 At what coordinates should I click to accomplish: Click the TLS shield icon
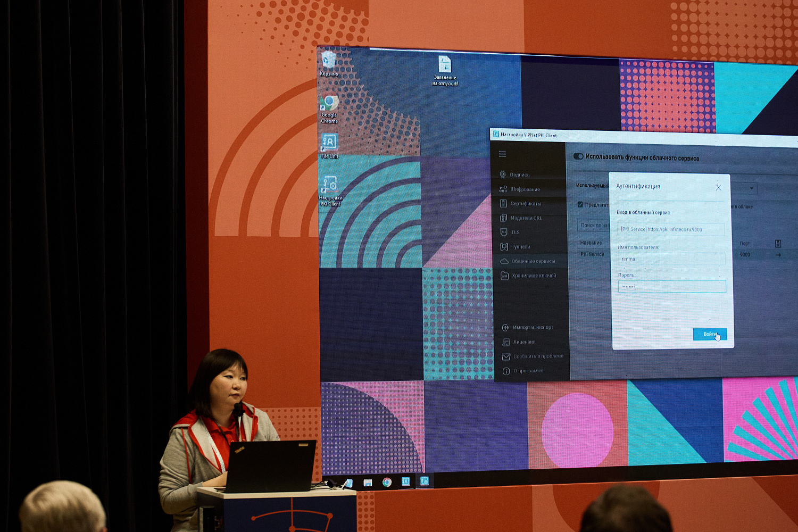click(504, 232)
